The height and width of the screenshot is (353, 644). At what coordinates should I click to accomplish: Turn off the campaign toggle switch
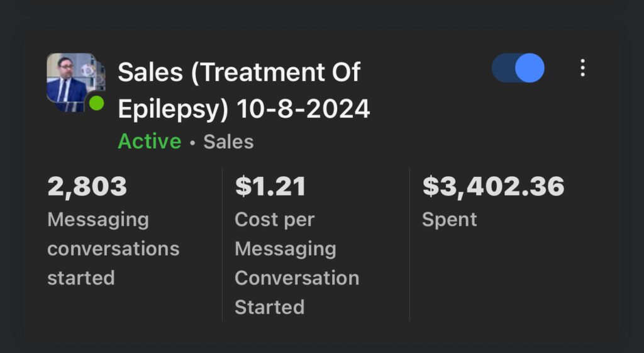point(518,68)
